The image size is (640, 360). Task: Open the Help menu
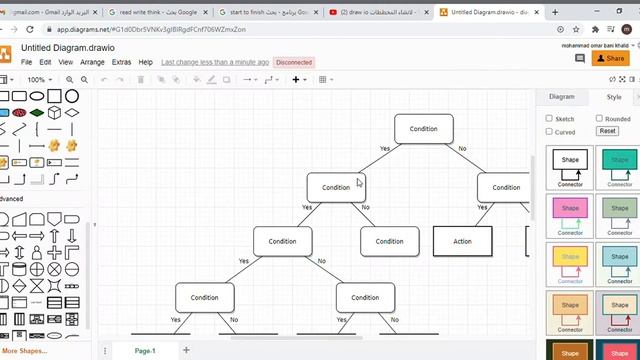(145, 62)
